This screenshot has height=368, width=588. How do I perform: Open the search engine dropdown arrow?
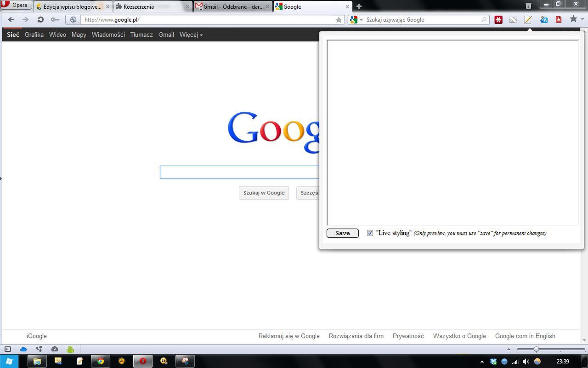361,20
